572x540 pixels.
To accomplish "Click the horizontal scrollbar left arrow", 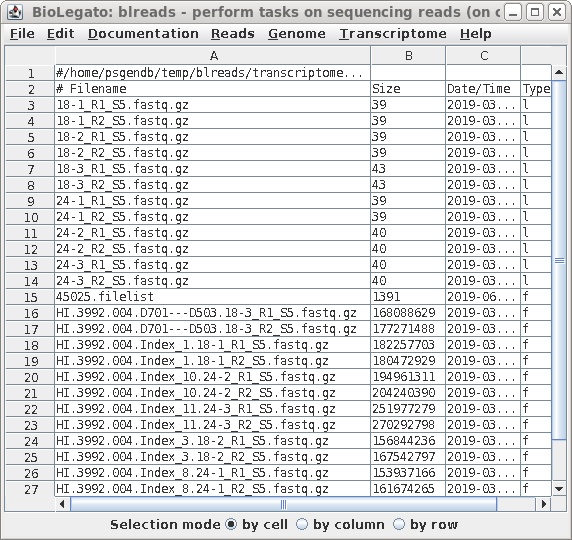I will pyautogui.click(x=62, y=504).
